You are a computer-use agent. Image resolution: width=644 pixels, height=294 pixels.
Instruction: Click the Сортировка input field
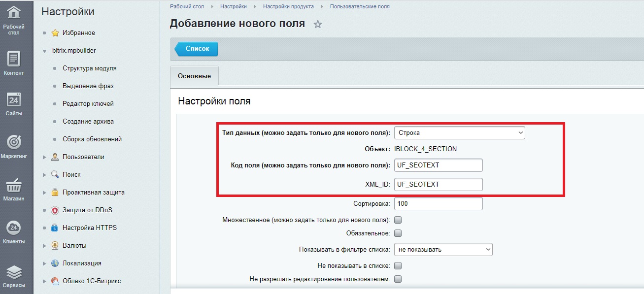(x=438, y=203)
